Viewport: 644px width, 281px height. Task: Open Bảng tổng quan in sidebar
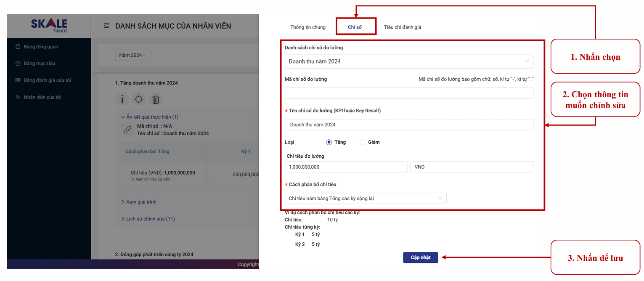pyautogui.click(x=41, y=47)
